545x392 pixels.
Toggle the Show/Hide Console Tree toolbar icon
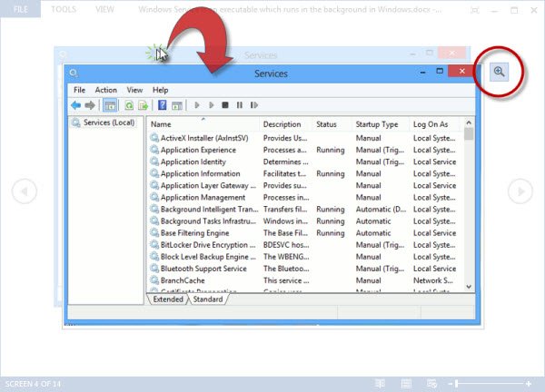(110, 105)
